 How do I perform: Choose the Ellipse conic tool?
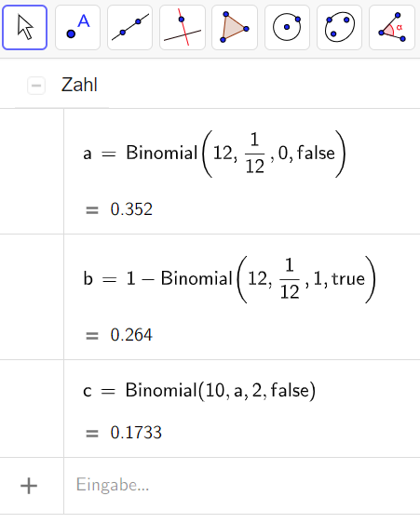pyautogui.click(x=339, y=28)
